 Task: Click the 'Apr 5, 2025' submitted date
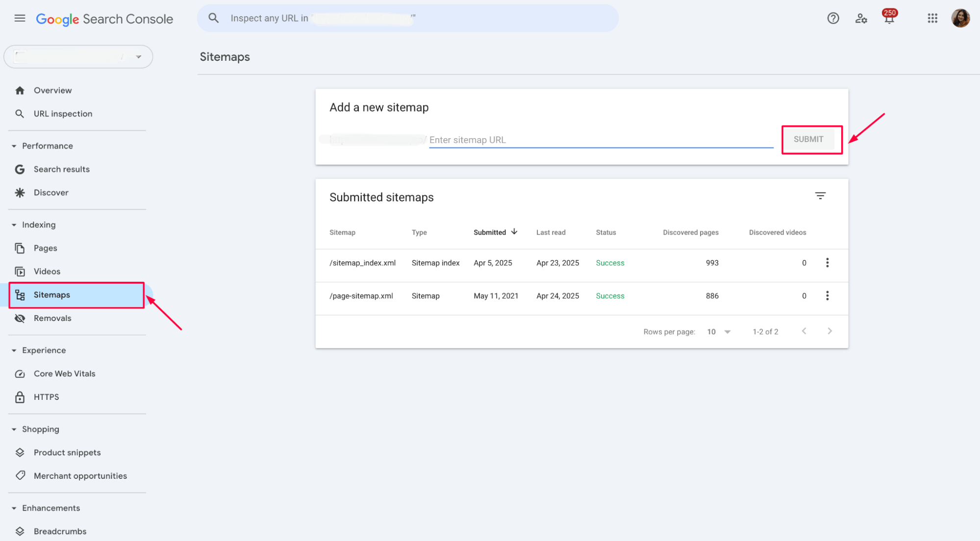tap(493, 263)
